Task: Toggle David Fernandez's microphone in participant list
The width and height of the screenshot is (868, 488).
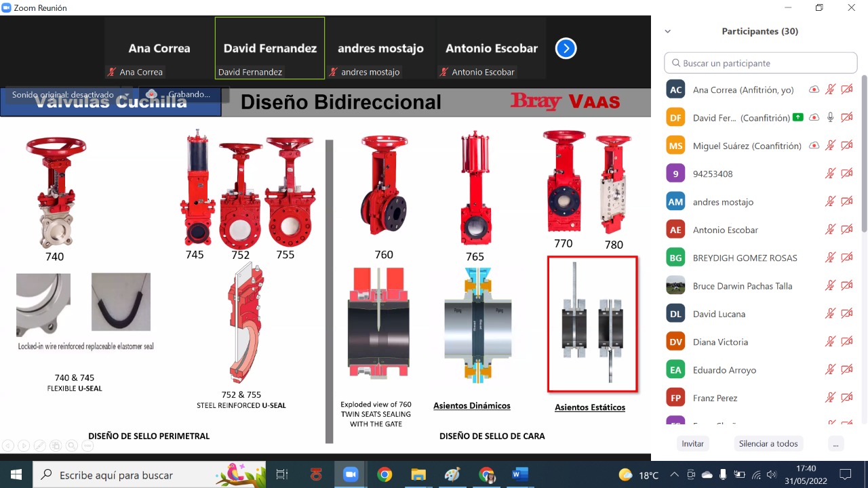Action: pyautogui.click(x=830, y=117)
